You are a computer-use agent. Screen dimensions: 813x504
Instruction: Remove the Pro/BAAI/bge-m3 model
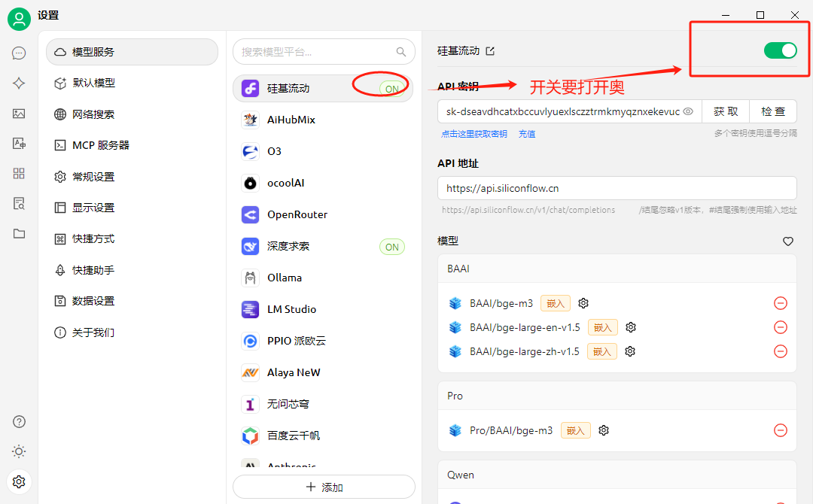[x=781, y=430]
